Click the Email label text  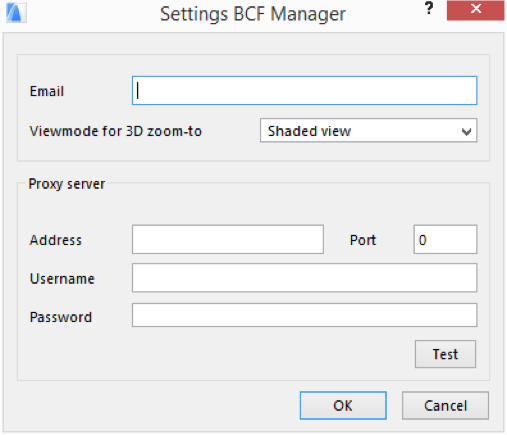pyautogui.click(x=47, y=91)
